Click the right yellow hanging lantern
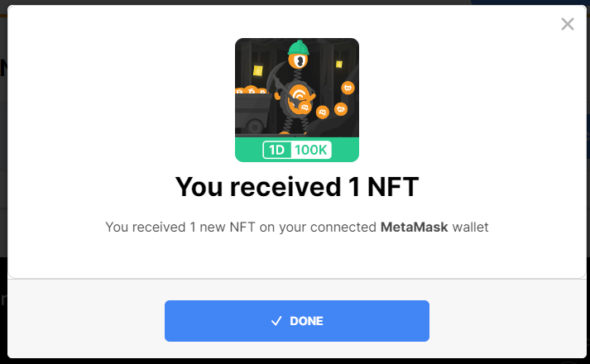Viewport: 590px width, 364px height. [x=338, y=64]
